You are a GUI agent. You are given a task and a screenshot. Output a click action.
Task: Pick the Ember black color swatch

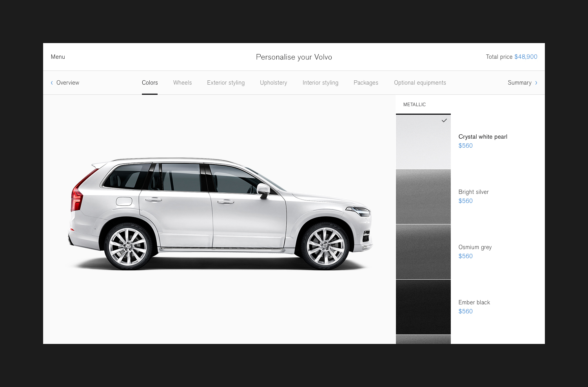[423, 307]
